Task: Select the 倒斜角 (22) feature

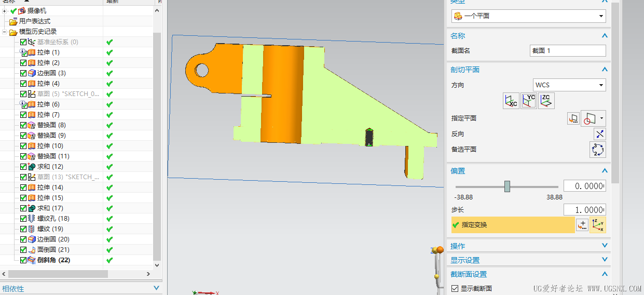Action: coord(53,260)
